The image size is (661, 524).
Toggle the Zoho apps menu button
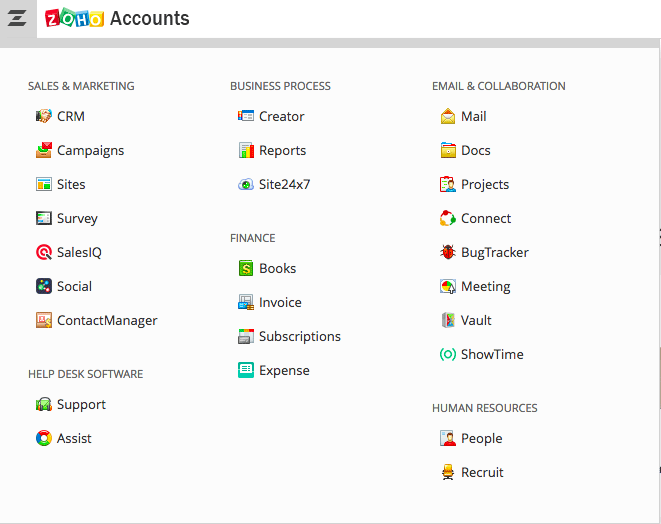(18, 19)
